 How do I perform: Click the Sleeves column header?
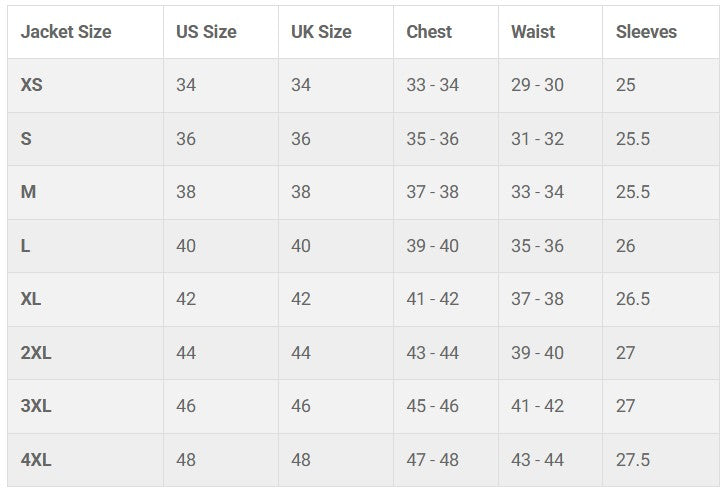(x=646, y=32)
